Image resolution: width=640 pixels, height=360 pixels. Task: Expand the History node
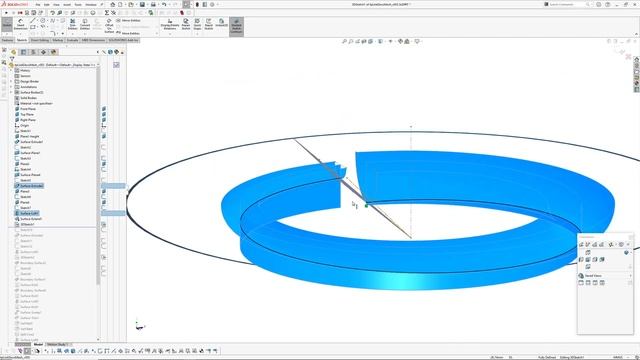pyautogui.click(x=11, y=70)
